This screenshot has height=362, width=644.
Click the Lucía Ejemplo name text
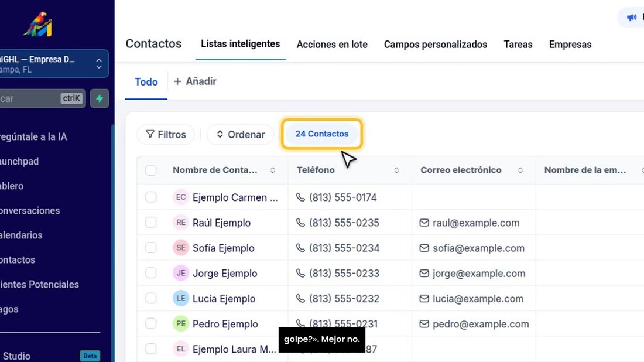pos(224,299)
